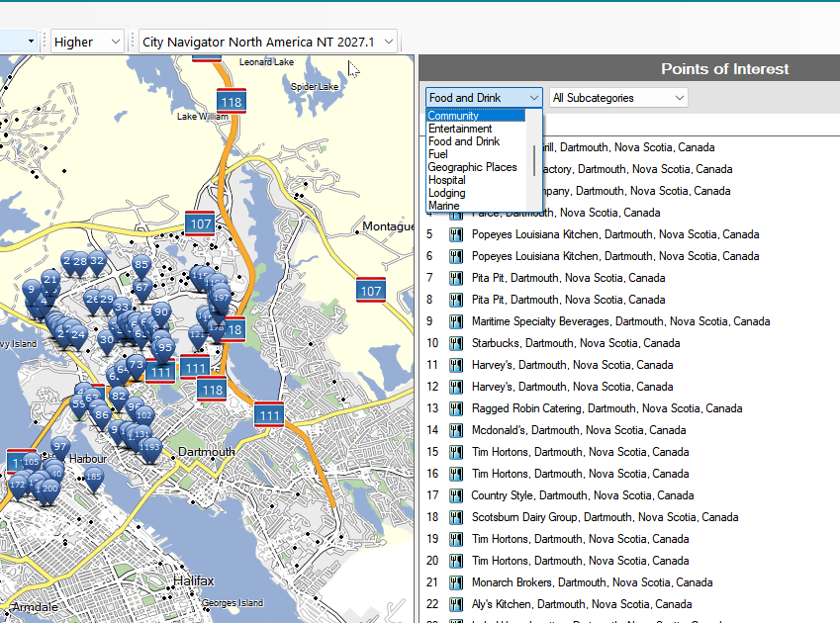840x623 pixels.
Task: Click restaurant icon for result 20 Tim Hortons
Action: tap(456, 561)
